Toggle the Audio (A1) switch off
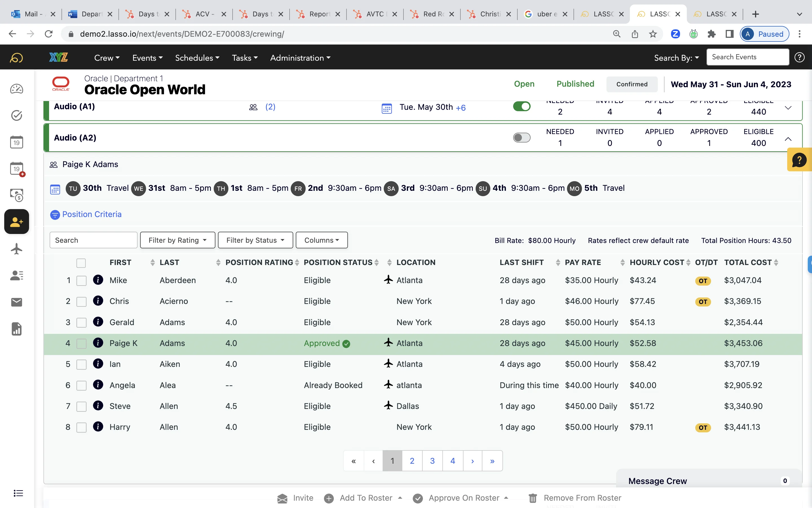 [521, 106]
